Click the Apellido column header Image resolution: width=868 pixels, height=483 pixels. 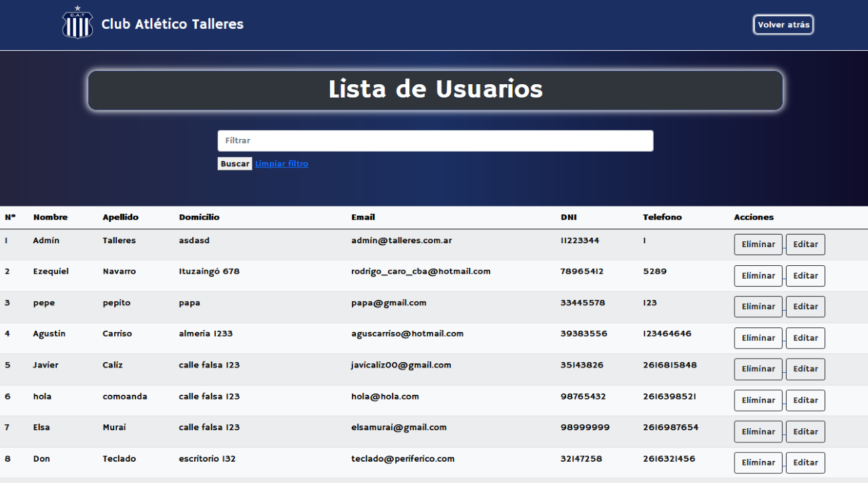121,217
